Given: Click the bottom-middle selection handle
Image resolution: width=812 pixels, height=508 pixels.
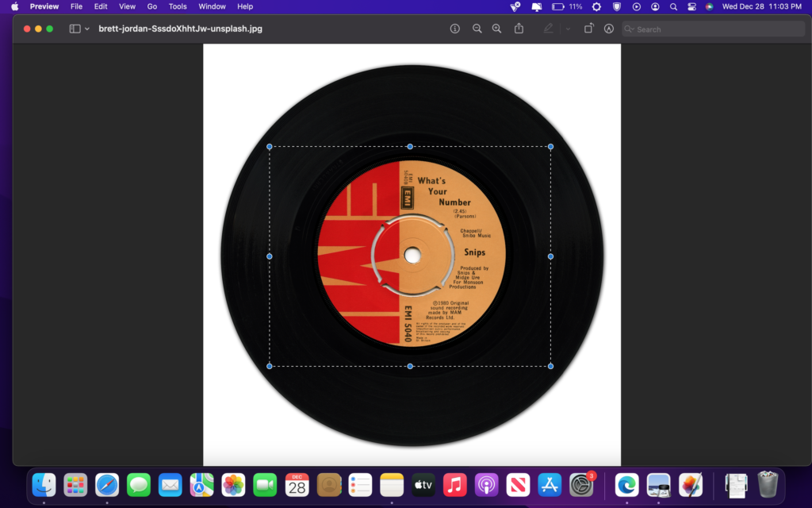Looking at the screenshot, I should coord(410,366).
